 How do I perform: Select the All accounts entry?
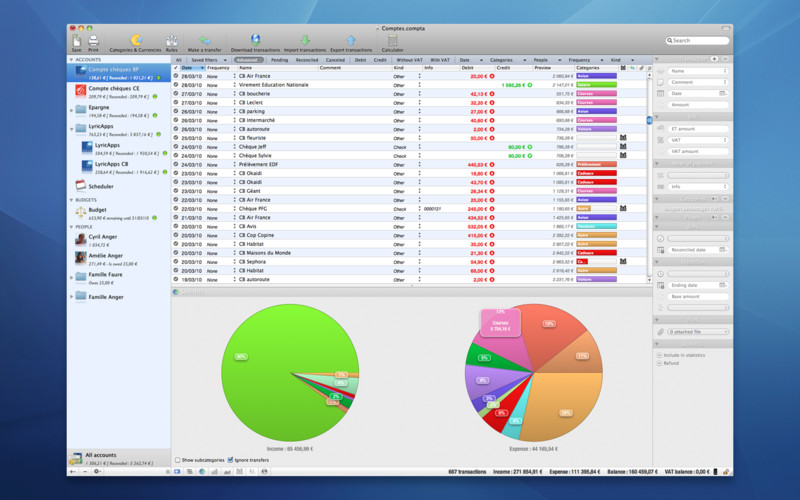pyautogui.click(x=119, y=458)
